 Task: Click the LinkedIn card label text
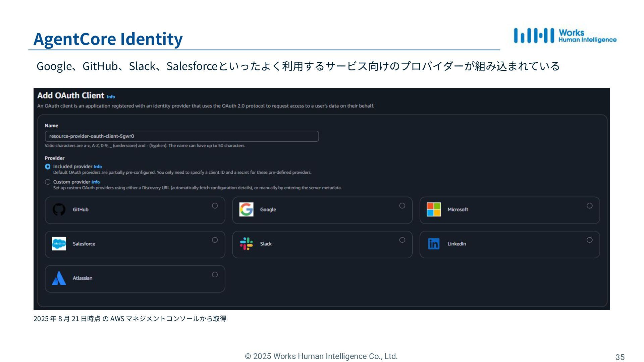(x=457, y=244)
